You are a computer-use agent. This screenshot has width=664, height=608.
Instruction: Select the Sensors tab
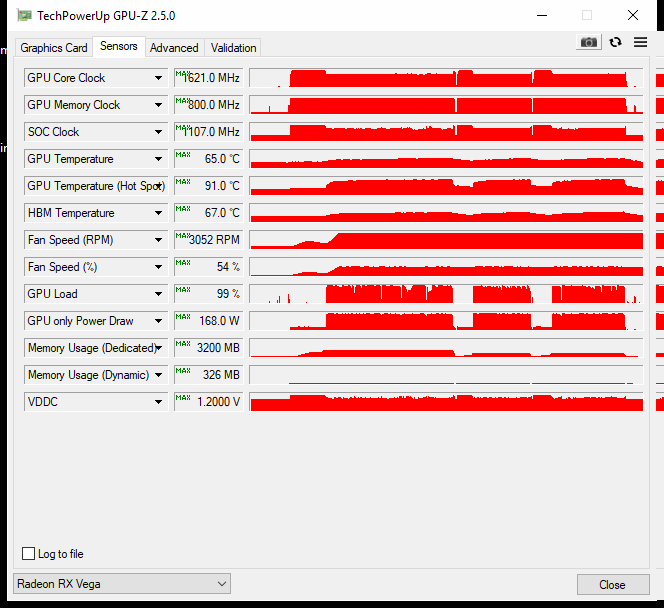tap(119, 46)
